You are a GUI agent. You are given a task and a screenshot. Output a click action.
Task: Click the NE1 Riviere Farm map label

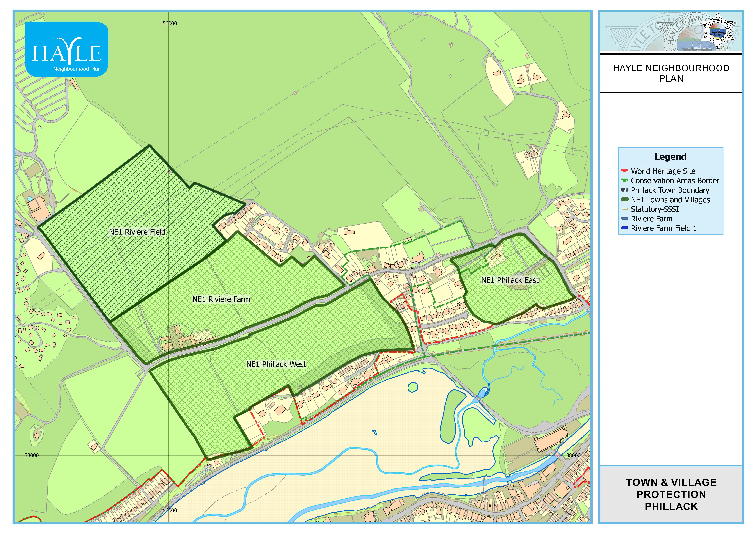tap(221, 299)
